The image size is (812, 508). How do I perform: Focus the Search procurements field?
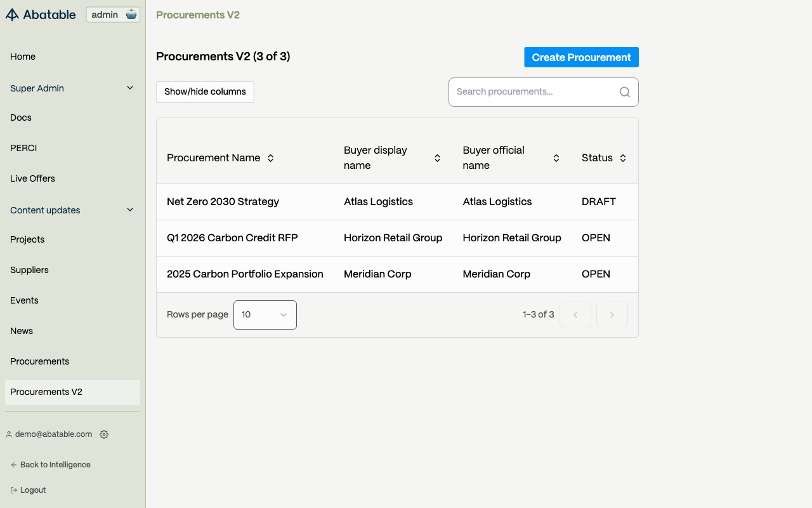point(544,92)
